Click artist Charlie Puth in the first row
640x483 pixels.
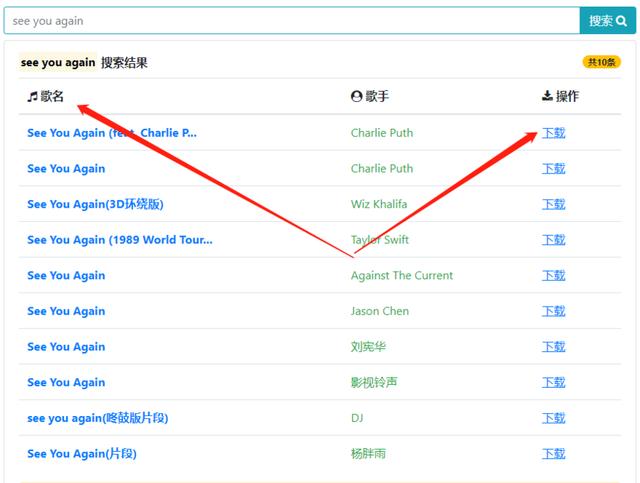tap(382, 133)
